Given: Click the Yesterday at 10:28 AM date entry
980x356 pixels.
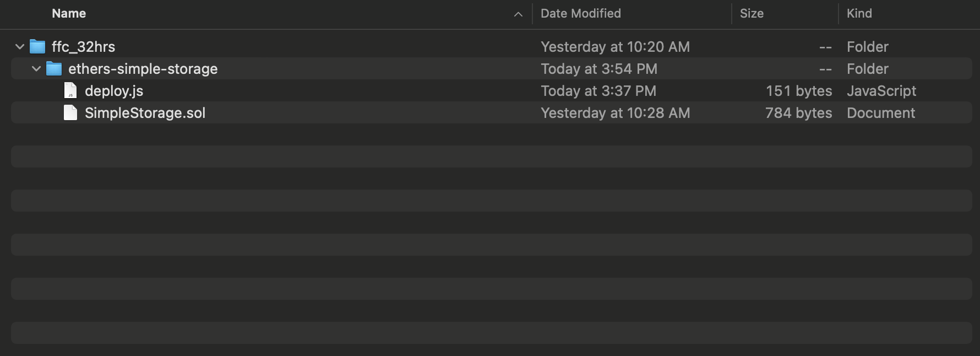Looking at the screenshot, I should pos(615,113).
